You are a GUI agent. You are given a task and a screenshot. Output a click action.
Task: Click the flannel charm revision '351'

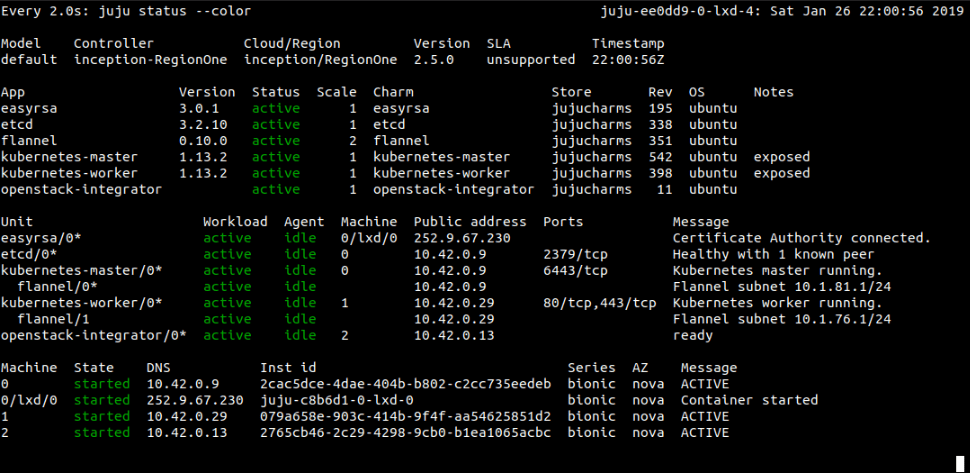(660, 141)
